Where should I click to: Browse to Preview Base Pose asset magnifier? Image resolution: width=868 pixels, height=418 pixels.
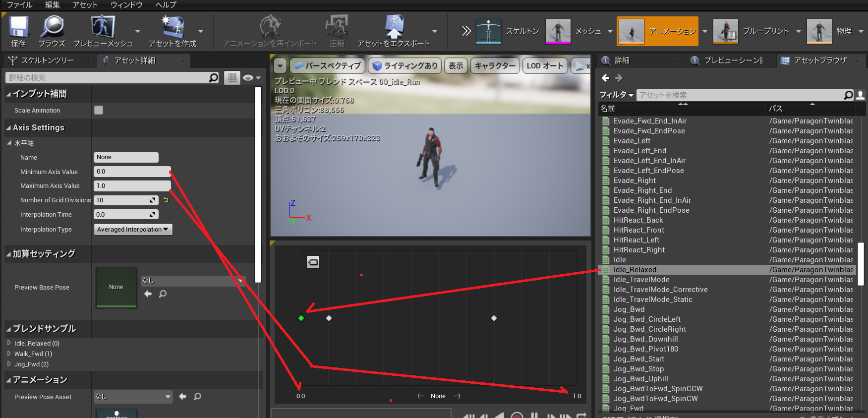tap(163, 294)
